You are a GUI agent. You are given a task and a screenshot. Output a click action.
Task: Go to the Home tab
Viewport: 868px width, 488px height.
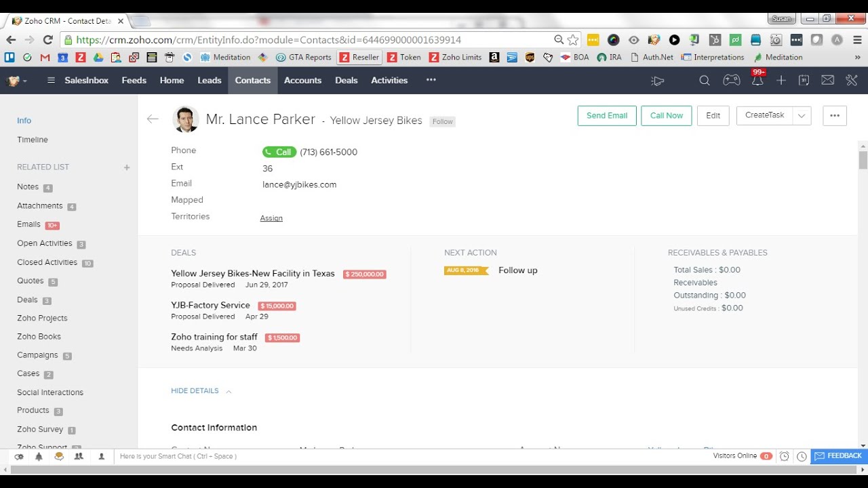(172, 81)
